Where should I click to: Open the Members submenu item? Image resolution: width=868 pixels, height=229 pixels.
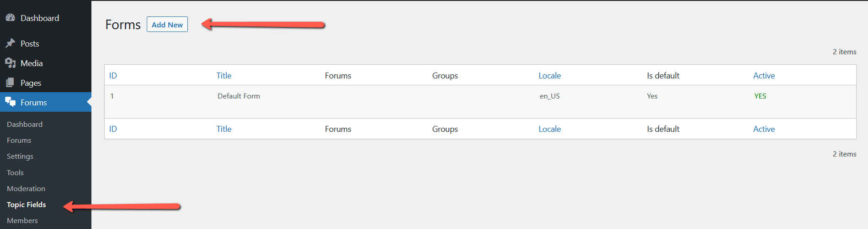tap(22, 220)
